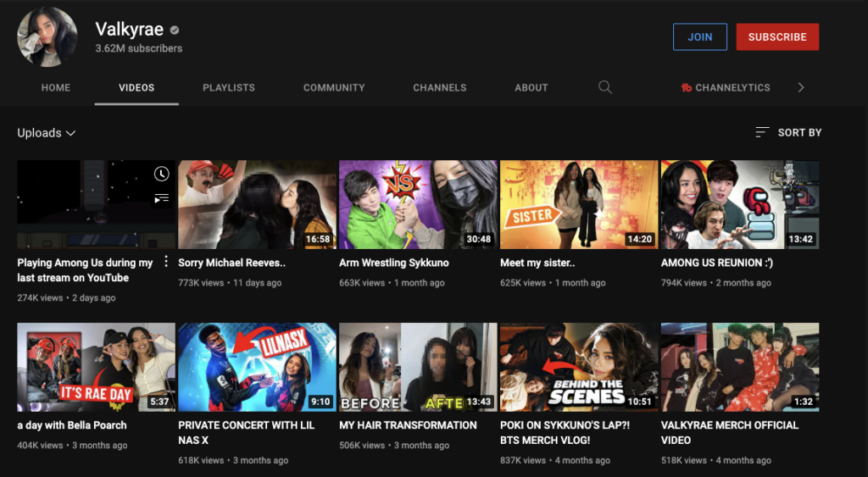This screenshot has height=477, width=868.
Task: Search the channel with magnifier icon
Action: click(x=605, y=87)
